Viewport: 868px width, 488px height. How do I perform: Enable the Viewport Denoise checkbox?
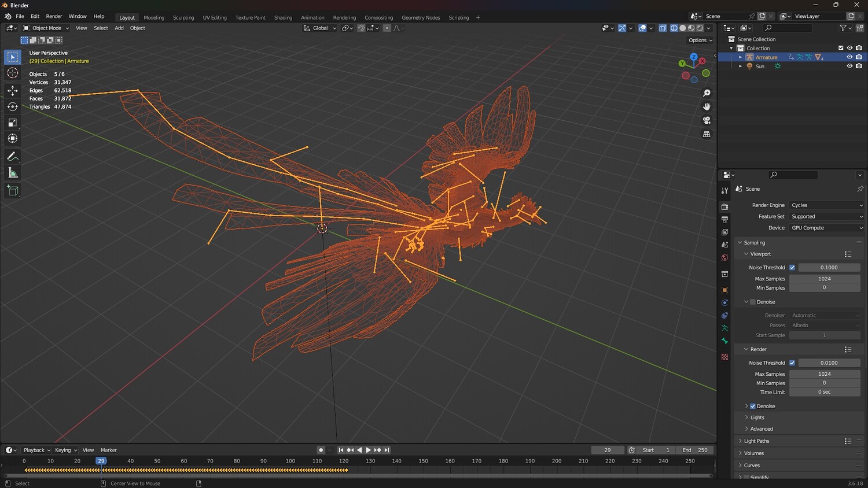(753, 302)
